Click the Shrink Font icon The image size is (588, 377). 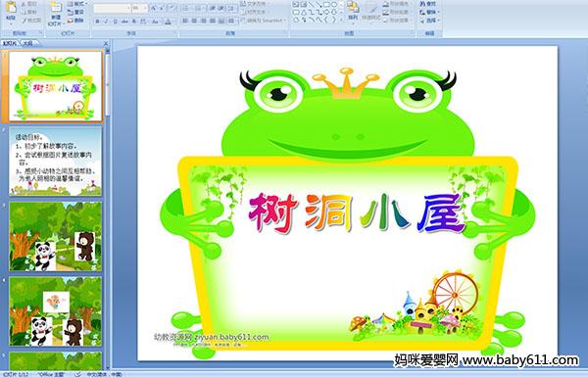[163, 8]
